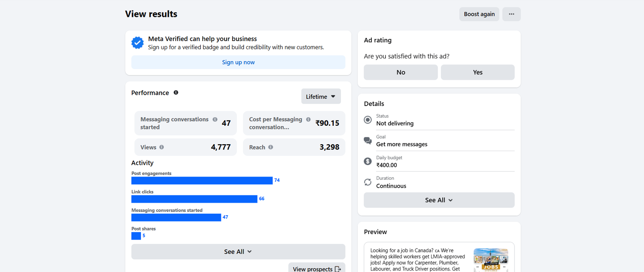Click the Views info icon

(162, 147)
